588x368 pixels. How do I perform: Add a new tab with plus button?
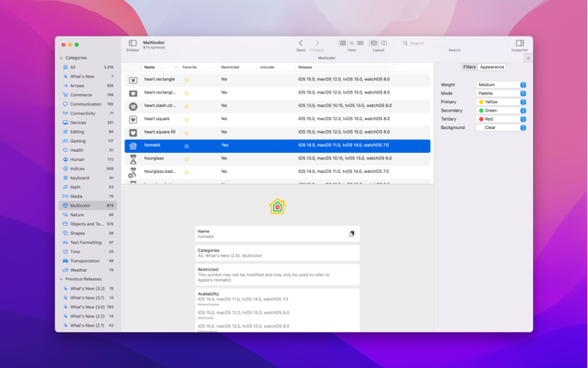pyautogui.click(x=528, y=59)
